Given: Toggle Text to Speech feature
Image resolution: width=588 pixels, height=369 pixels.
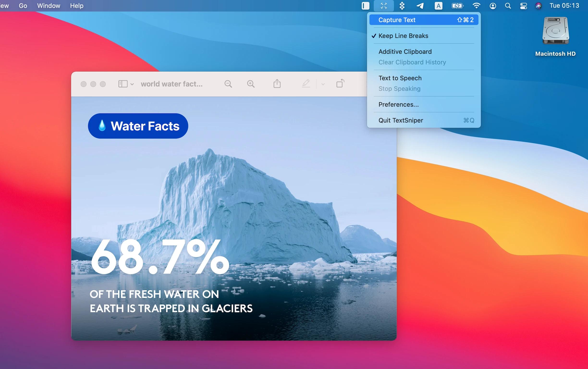Looking at the screenshot, I should (x=400, y=78).
